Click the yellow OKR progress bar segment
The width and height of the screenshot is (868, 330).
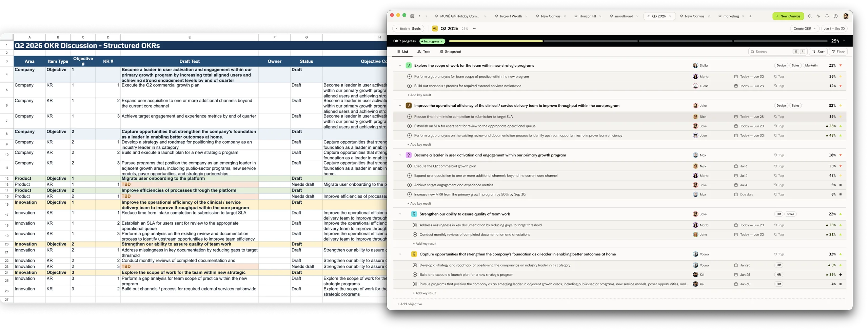pos(495,41)
